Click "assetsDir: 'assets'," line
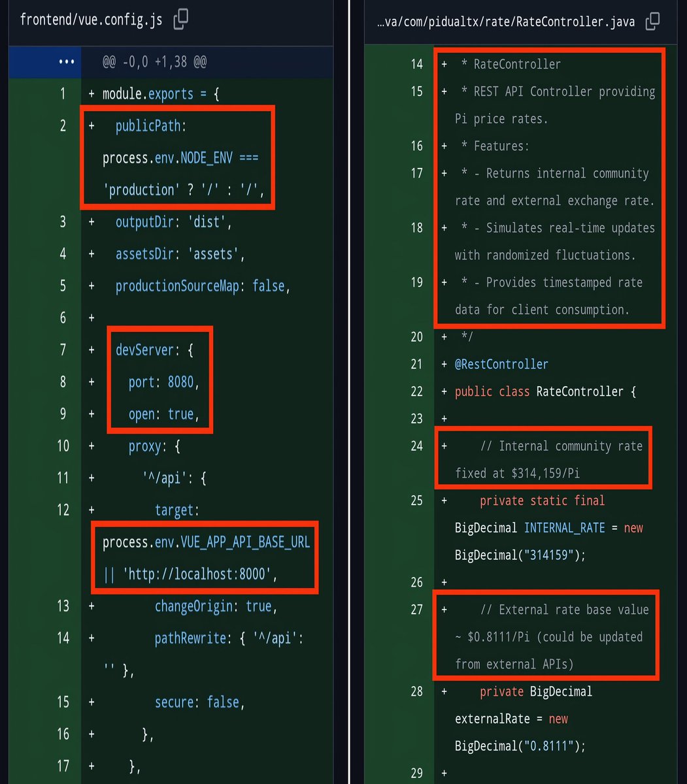The image size is (687, 784). 180,253
